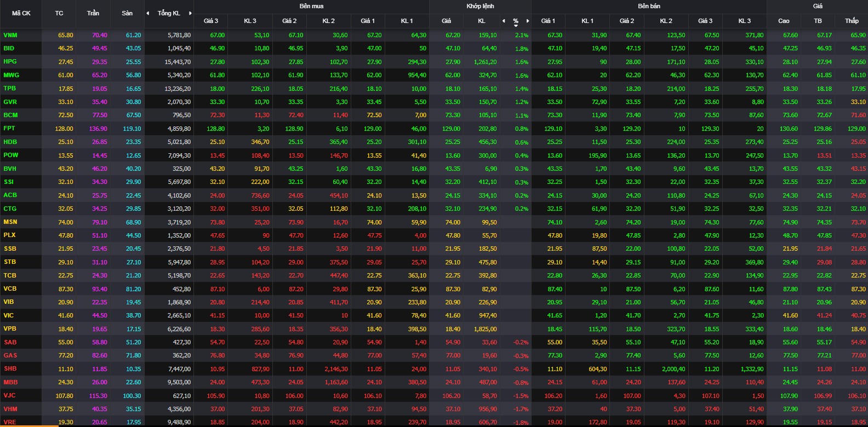The height and width of the screenshot is (427, 868).
Task: Click MBB total volume 9,503,00
Action: 179,382
